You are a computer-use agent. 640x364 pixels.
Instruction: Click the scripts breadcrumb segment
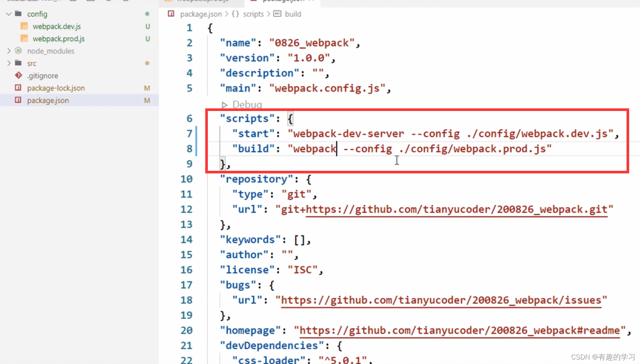coord(253,14)
